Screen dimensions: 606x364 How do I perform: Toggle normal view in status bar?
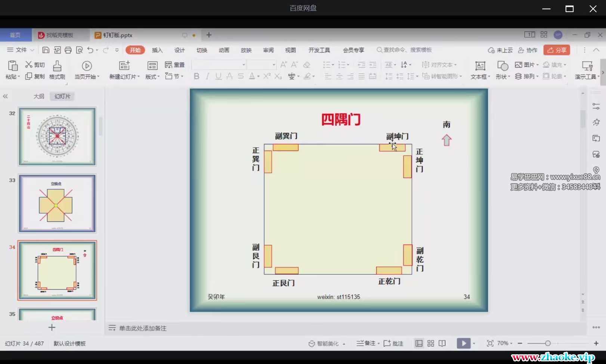pyautogui.click(x=419, y=343)
